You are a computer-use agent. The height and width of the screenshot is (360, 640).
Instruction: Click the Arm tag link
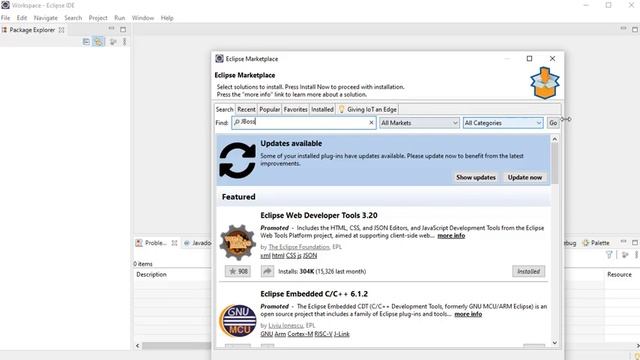pyautogui.click(x=280, y=334)
